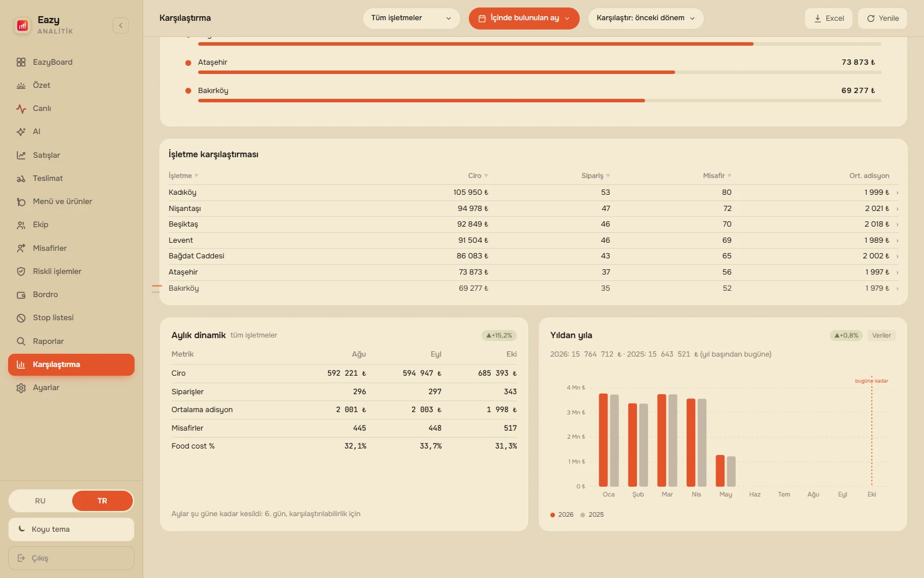Toggle the 2026 legend series
Image resolution: width=924 pixels, height=578 pixels.
562,514
